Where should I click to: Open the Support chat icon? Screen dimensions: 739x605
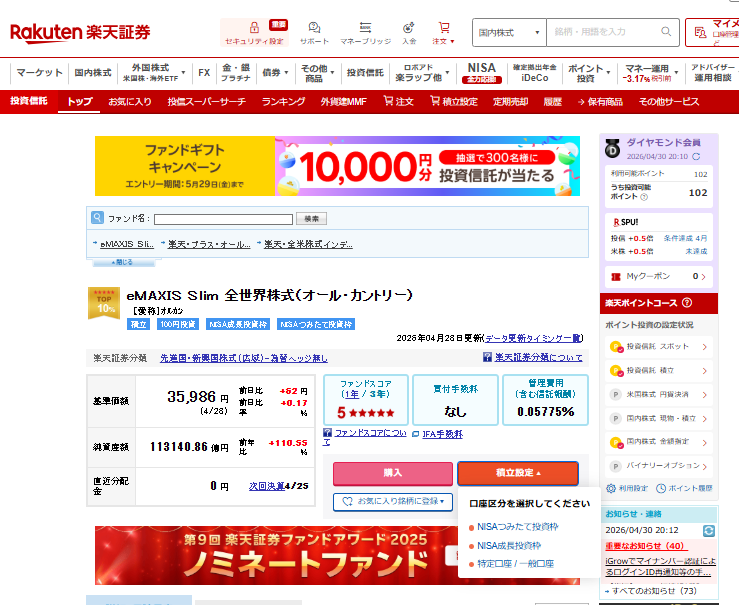[314, 27]
